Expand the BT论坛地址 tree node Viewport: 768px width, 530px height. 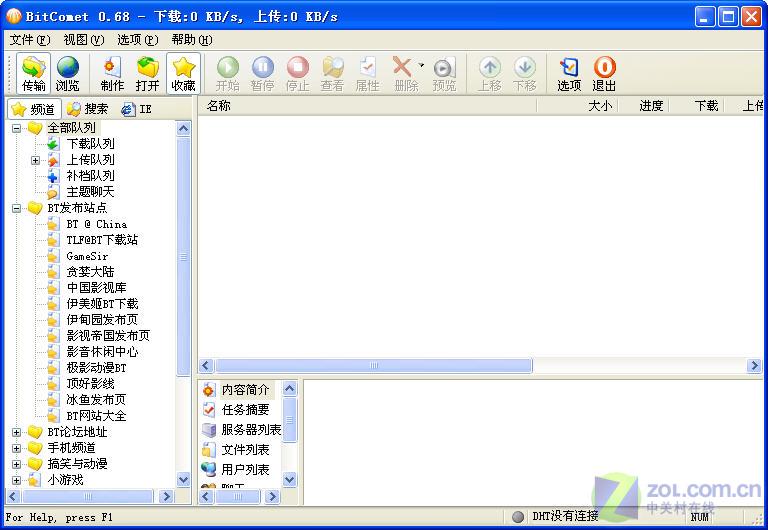[16, 432]
